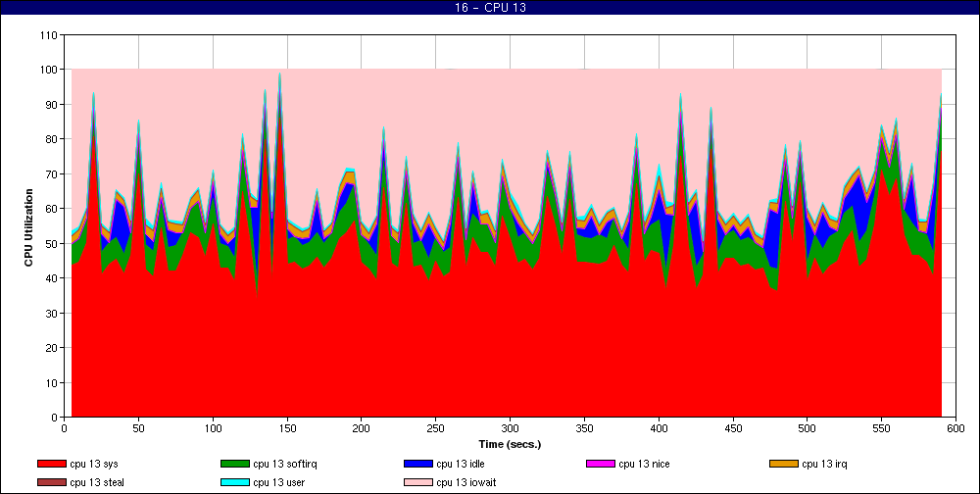980x494 pixels.
Task: Select the 'cpu 13 nice' legend label
Action: point(644,464)
